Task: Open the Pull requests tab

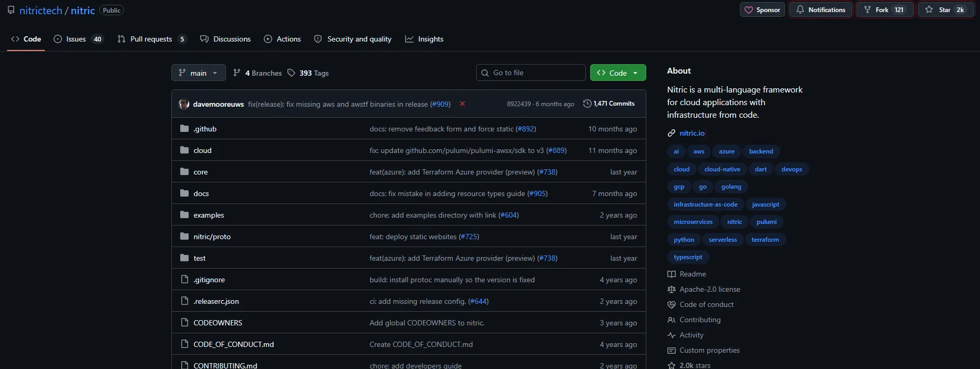Action: [152, 39]
